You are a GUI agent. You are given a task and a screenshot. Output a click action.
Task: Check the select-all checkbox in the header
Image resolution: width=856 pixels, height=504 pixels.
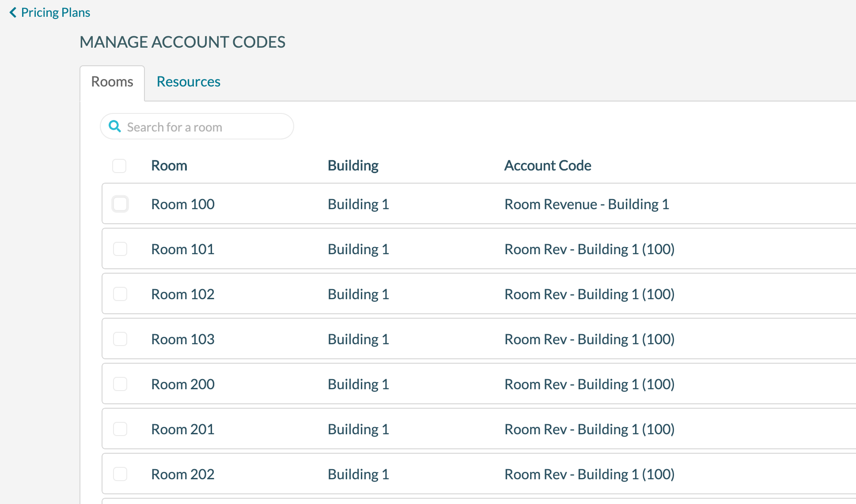119,166
